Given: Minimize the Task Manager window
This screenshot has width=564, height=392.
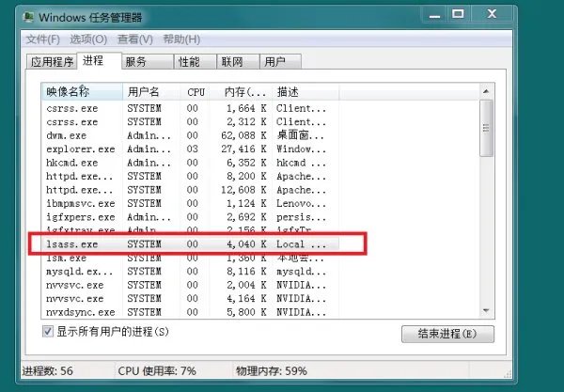Looking at the screenshot, I should [434, 14].
